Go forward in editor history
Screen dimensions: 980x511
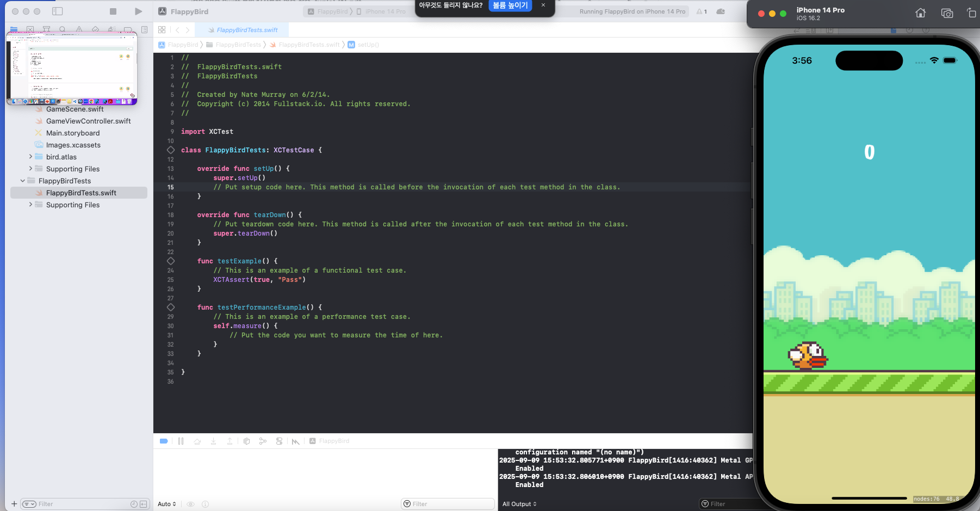point(188,30)
